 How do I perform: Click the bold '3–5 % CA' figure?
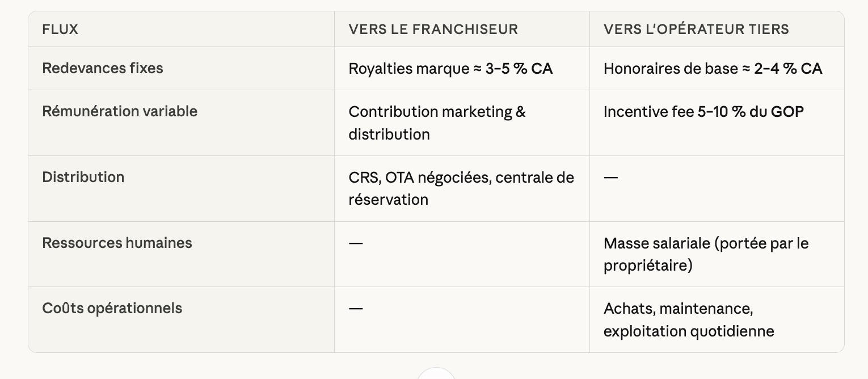[519, 69]
